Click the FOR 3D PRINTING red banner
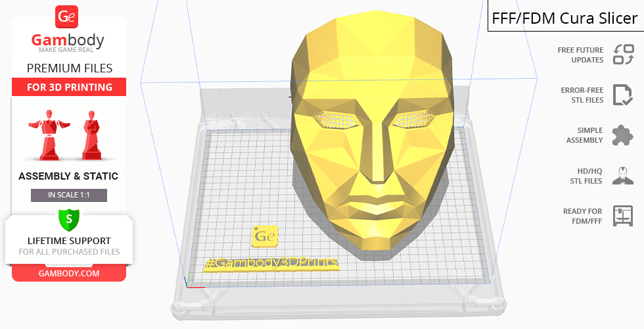Image resolution: width=644 pixels, height=329 pixels. pyautogui.click(x=69, y=87)
